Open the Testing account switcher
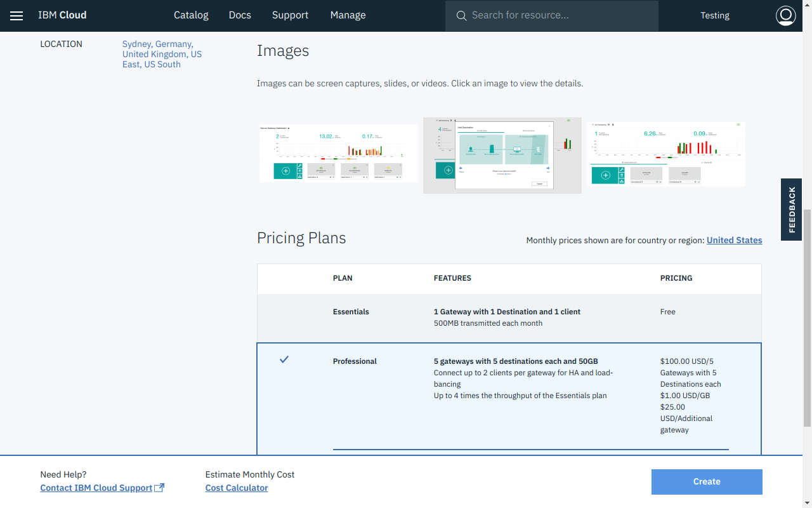Screen dimensions: 812x508 (715, 15)
